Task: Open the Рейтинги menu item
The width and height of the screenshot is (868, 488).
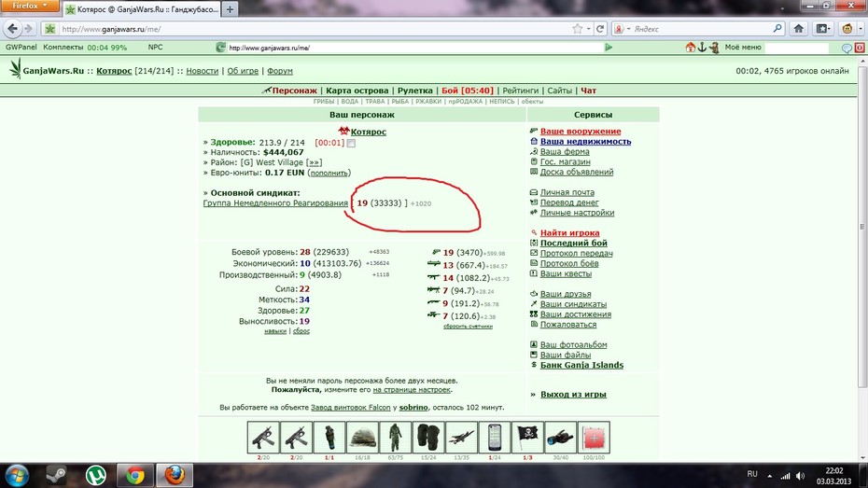Action: tap(521, 91)
